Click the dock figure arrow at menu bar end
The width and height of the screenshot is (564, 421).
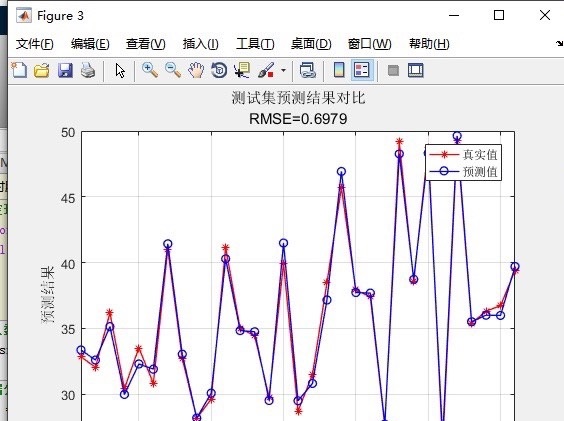pos(560,44)
